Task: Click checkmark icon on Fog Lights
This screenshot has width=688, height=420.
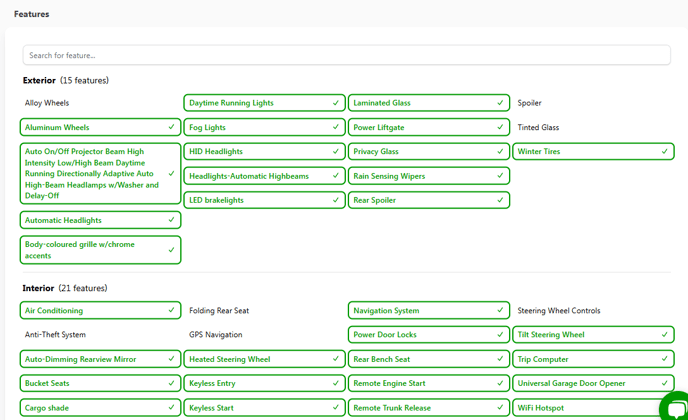Action: [x=336, y=127]
